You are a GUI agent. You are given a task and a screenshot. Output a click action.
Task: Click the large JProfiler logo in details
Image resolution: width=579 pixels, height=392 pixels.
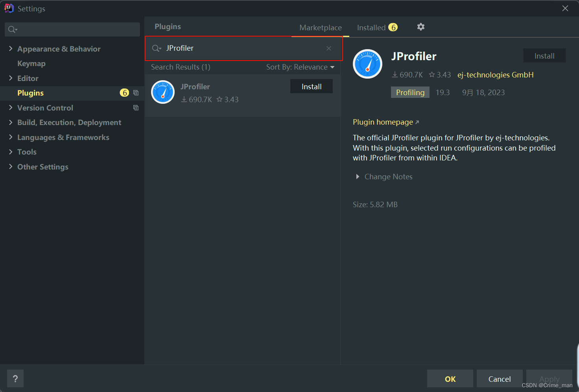tap(367, 64)
